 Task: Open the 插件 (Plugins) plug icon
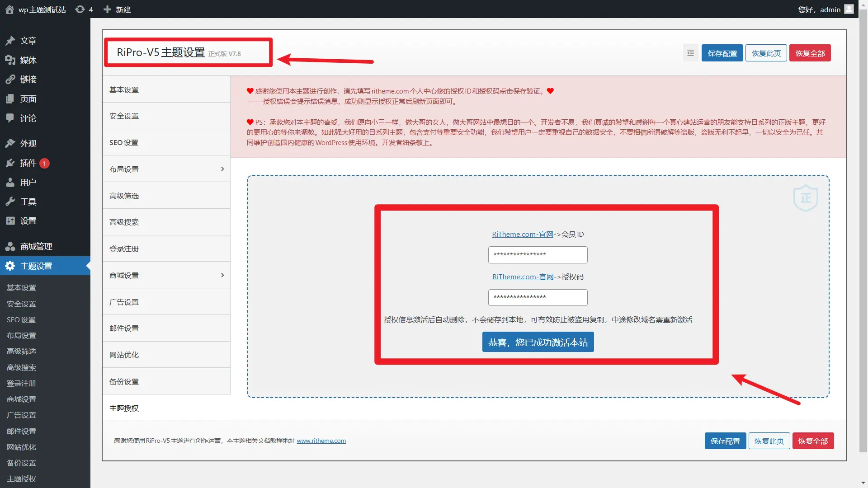click(x=10, y=163)
